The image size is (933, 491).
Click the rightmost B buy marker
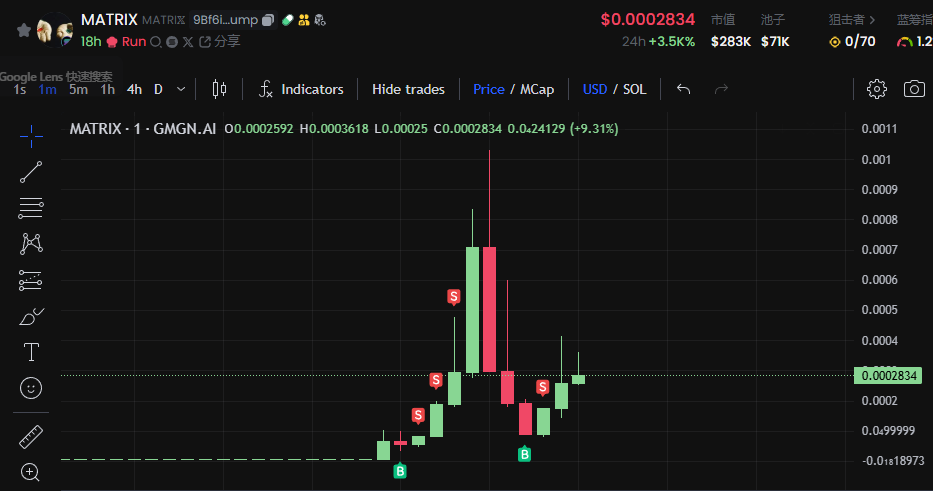[x=524, y=454]
